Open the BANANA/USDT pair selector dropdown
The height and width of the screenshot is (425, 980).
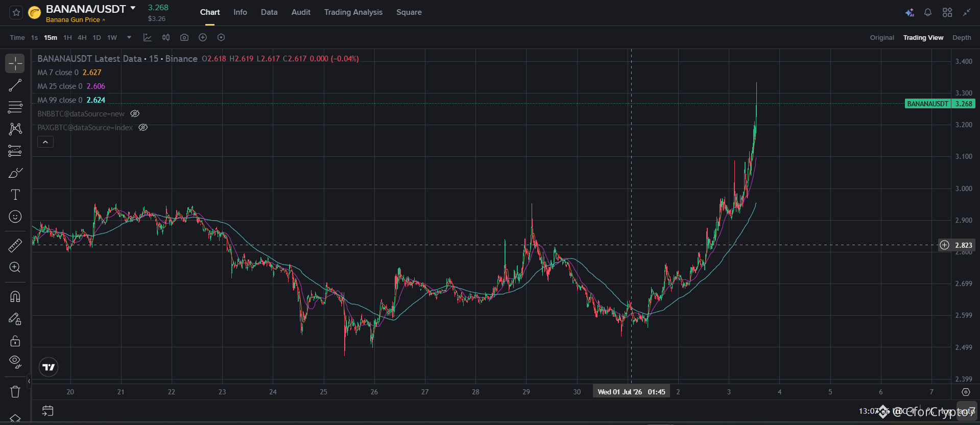coord(133,8)
